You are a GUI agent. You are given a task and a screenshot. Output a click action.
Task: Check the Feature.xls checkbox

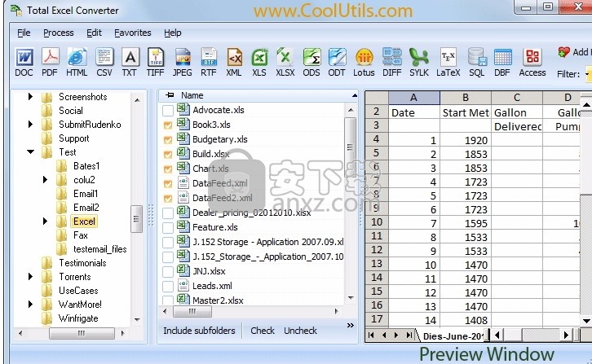tap(168, 228)
